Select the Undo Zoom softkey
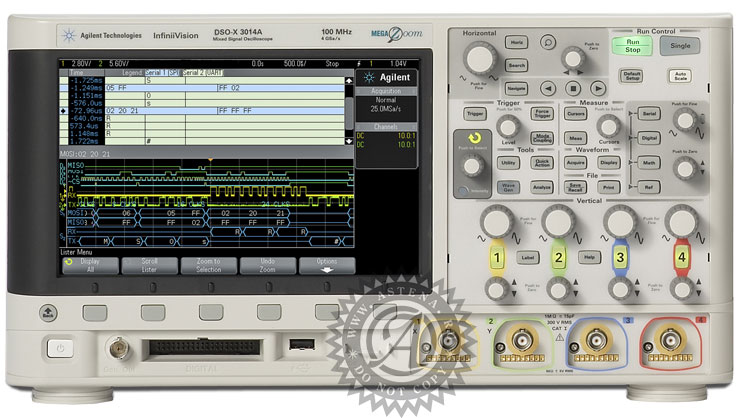Viewport: 740px width, 418px height. (268, 265)
